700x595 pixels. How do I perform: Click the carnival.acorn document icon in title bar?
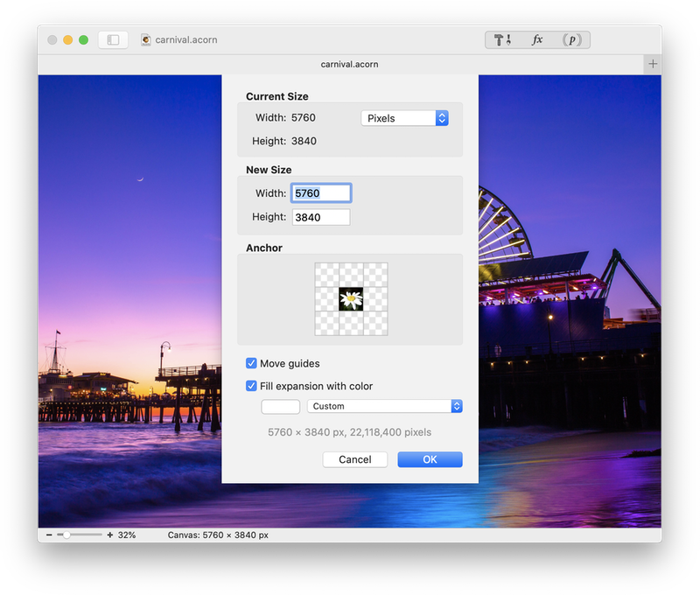146,40
